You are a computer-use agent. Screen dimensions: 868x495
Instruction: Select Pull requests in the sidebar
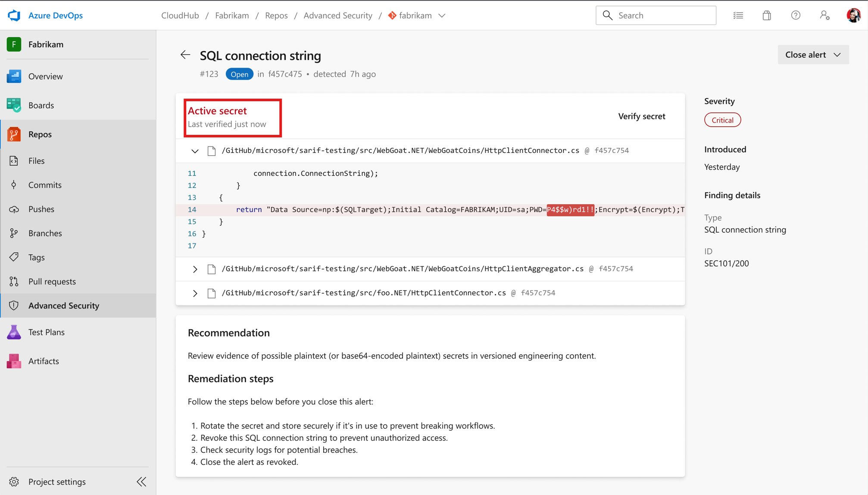click(52, 281)
